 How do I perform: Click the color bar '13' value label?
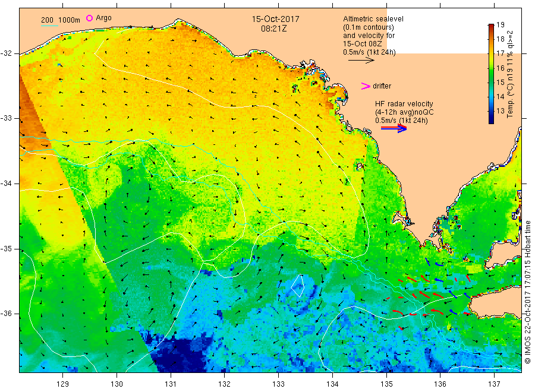point(500,111)
